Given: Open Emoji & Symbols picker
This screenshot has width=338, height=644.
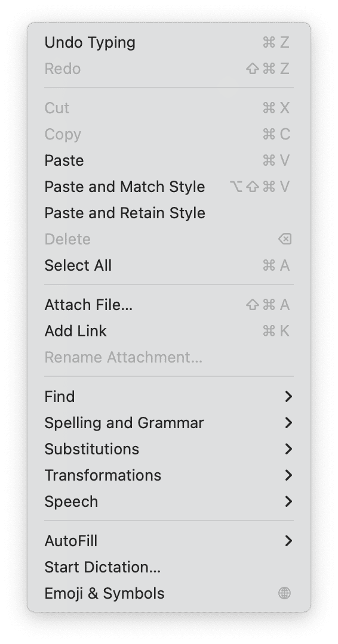Looking at the screenshot, I should [169, 593].
